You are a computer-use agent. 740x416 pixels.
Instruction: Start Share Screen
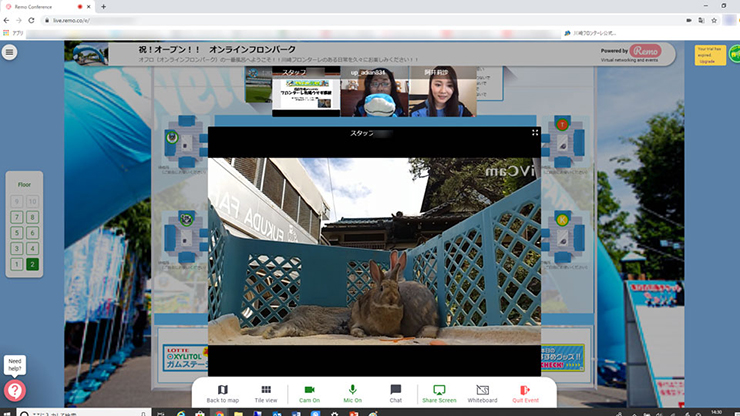pyautogui.click(x=439, y=394)
